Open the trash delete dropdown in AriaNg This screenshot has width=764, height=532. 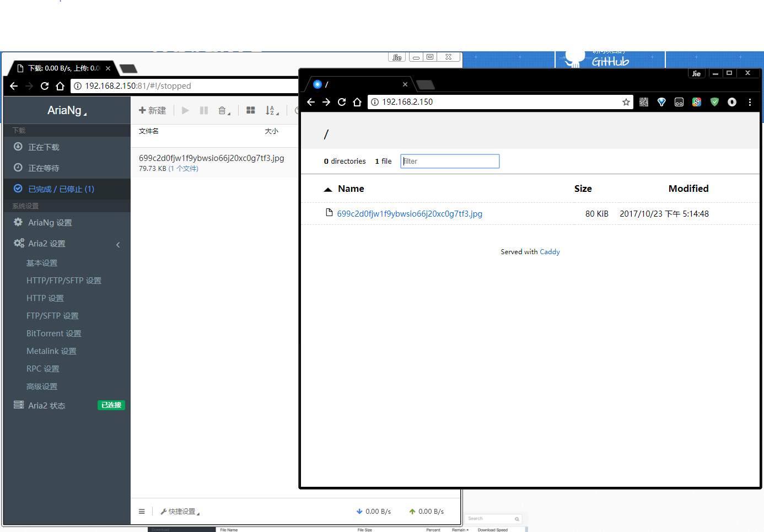click(x=224, y=110)
